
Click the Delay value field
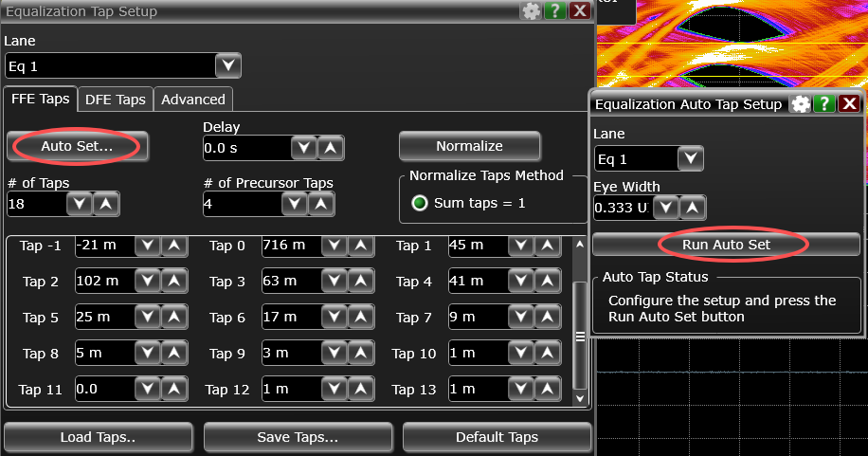(x=247, y=148)
